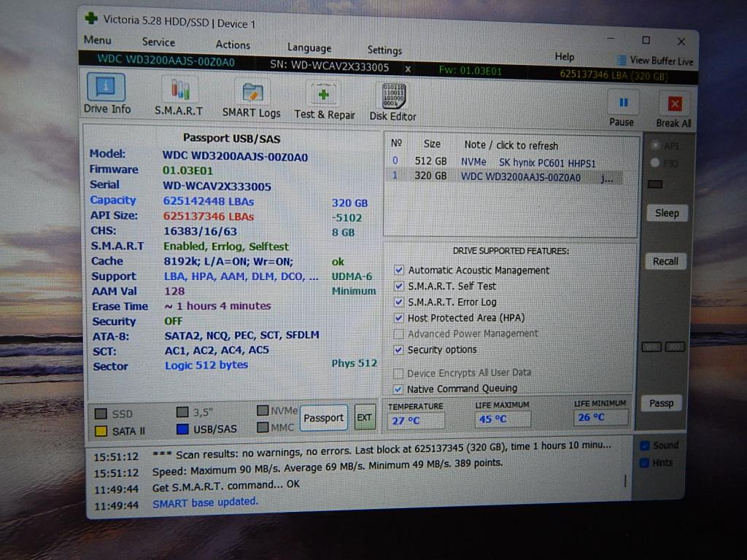
Task: Click the View Buffer Live icon
Action: (622, 60)
